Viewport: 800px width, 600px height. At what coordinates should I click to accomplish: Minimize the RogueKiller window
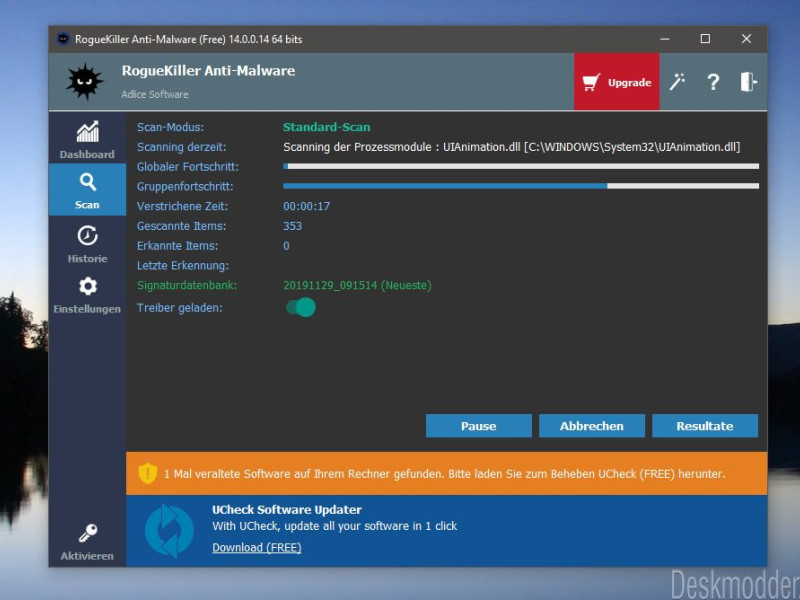[x=664, y=39]
